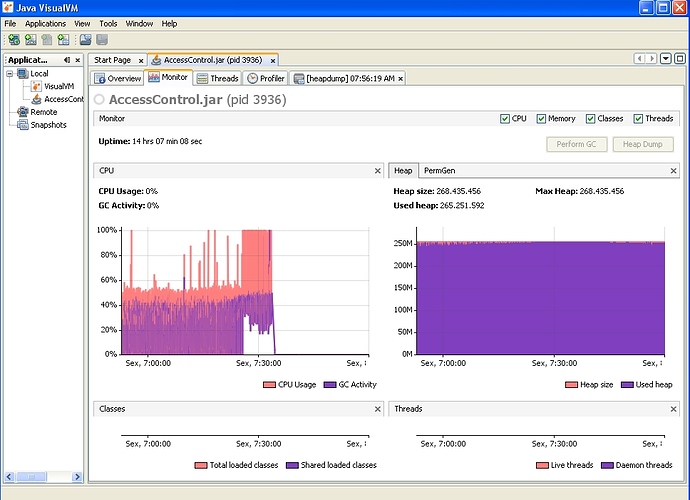Screen dimensions: 690x500
Task: Open the Threads subtab
Action: (x=218, y=78)
